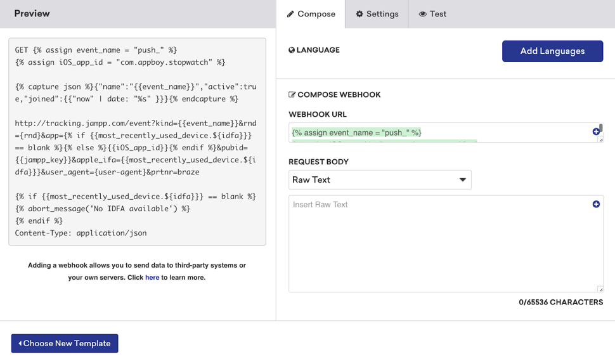Click the Webhook URL field scrollbar
This screenshot has width=615, height=364.
click(601, 128)
